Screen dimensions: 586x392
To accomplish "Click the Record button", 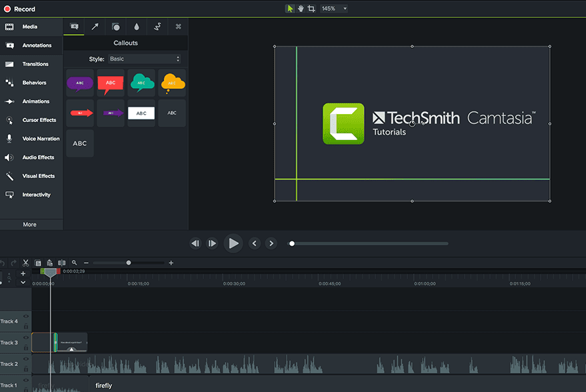I will point(19,9).
